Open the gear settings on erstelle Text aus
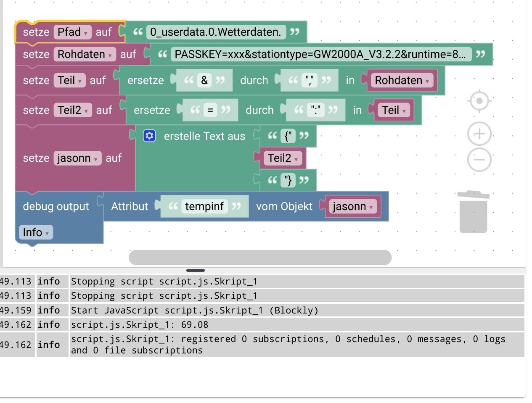The height and width of the screenshot is (403, 532). point(149,136)
